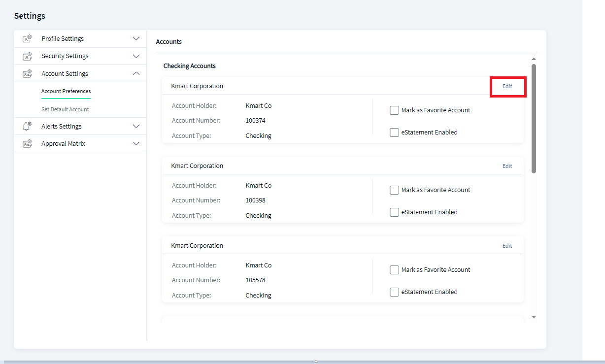Click Kmart Corporation title above 100374
The height and width of the screenshot is (364, 605).
point(197,86)
